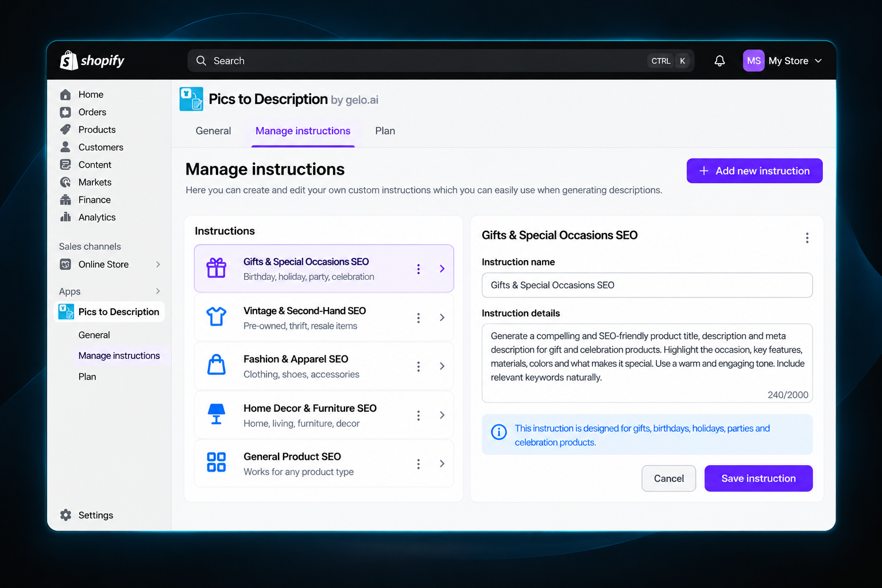The width and height of the screenshot is (882, 588).
Task: Click the Cancel button
Action: click(669, 478)
